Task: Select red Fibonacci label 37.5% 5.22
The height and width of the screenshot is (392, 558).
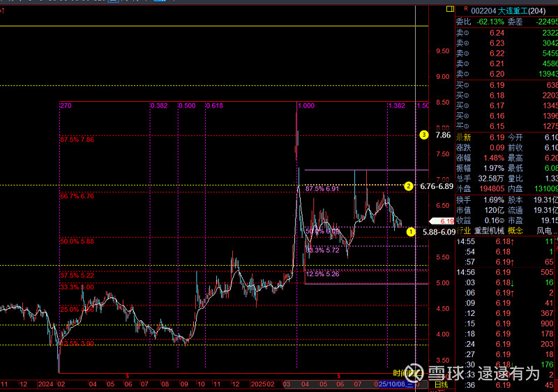Action: tap(77, 276)
